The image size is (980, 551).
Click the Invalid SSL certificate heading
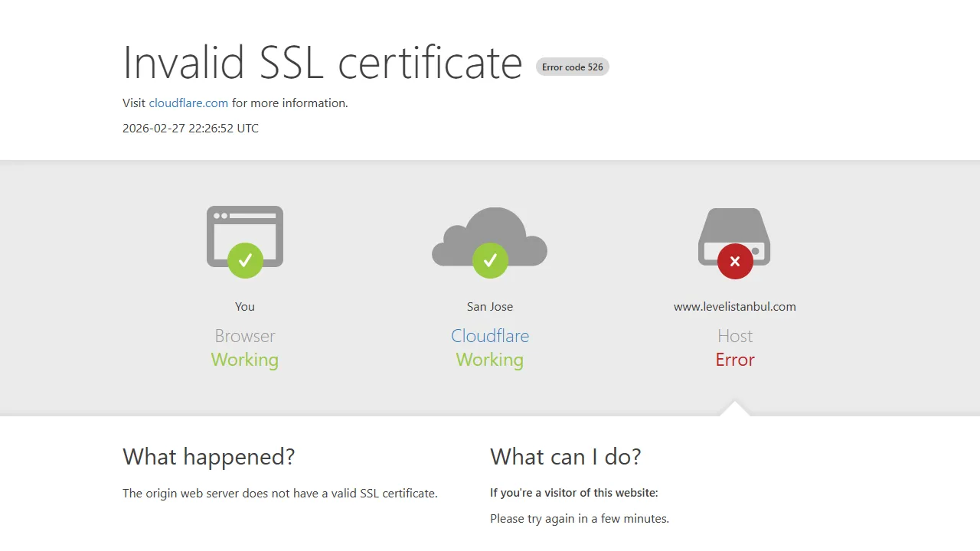pos(322,63)
